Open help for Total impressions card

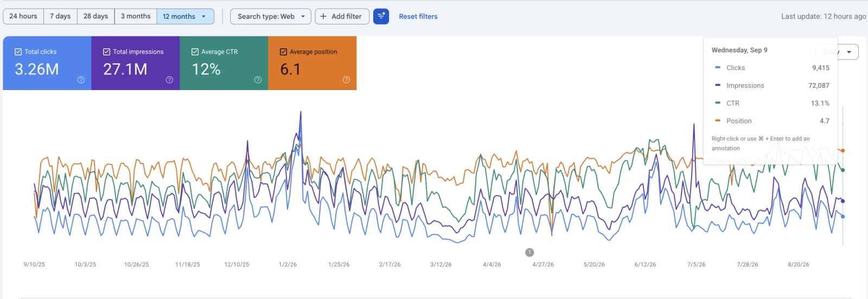tap(169, 80)
